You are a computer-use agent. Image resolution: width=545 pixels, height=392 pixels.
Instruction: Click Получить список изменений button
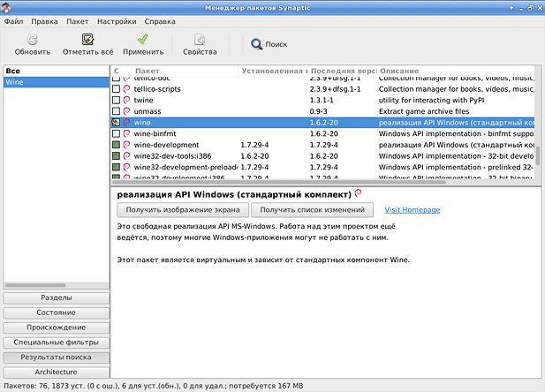[x=312, y=210]
